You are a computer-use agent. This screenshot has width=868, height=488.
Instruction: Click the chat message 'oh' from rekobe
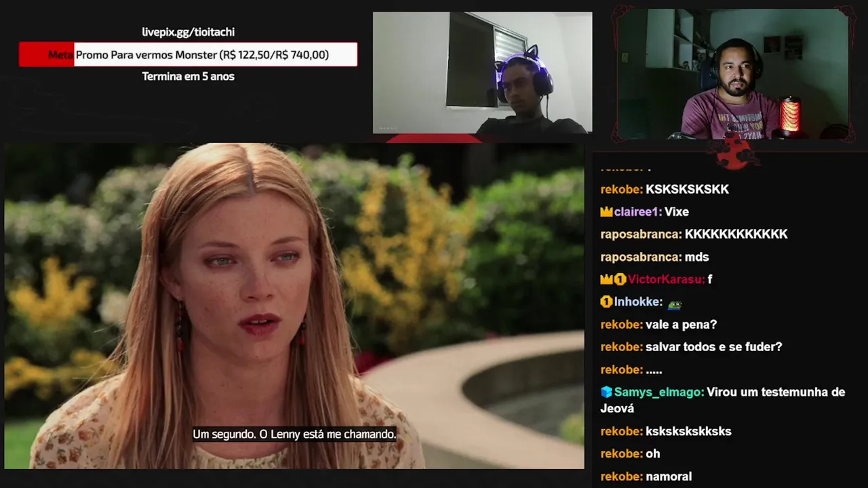pos(652,453)
